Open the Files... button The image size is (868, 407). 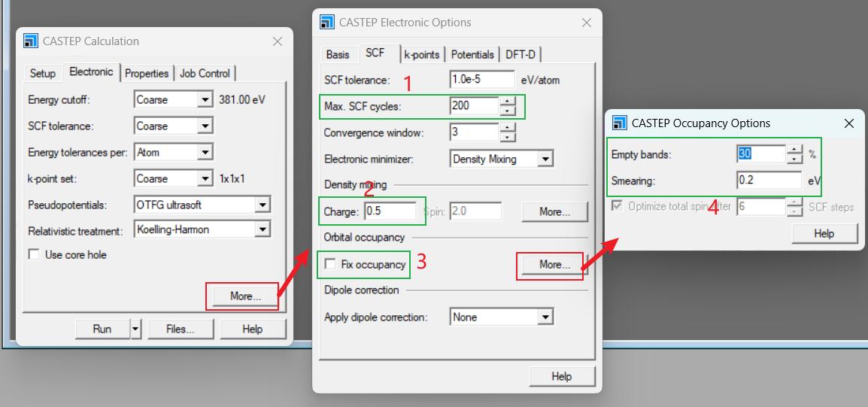[181, 329]
